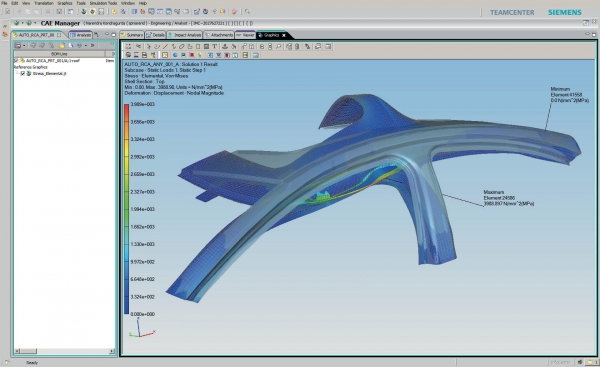Click the red square icon in viewer toolbar

[x=192, y=55]
